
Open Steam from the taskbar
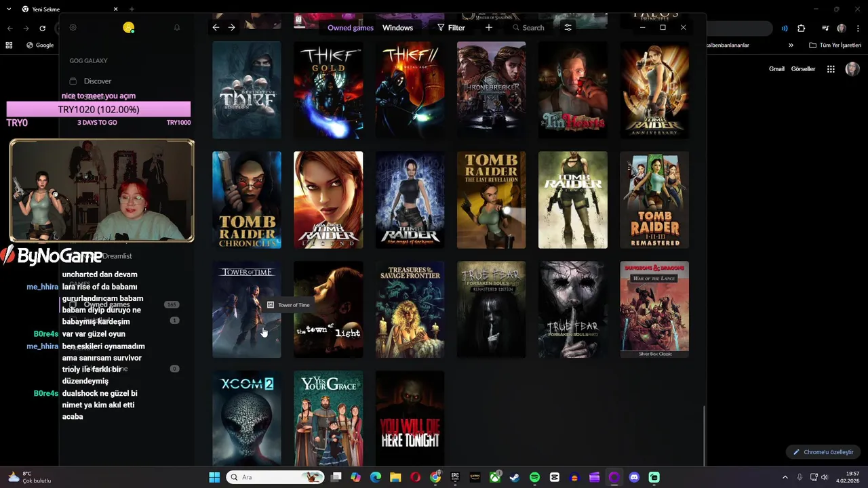coord(515,477)
